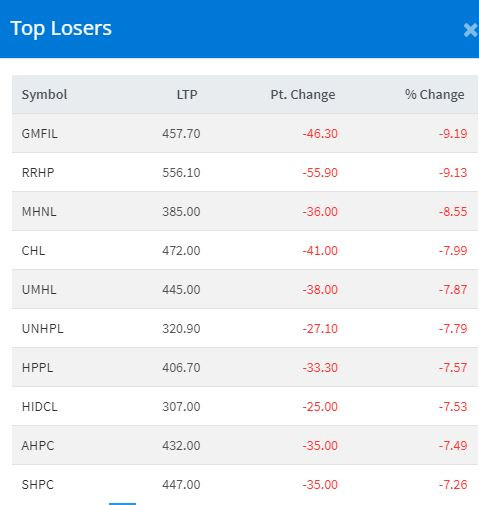Sort by % Change column header
This screenshot has height=505, width=479.
coord(435,95)
